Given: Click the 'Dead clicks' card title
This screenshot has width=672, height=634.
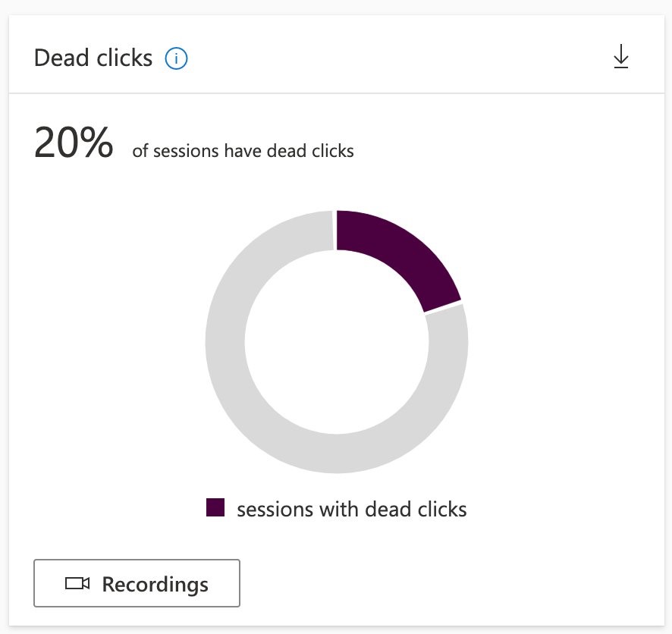Looking at the screenshot, I should pos(93,58).
